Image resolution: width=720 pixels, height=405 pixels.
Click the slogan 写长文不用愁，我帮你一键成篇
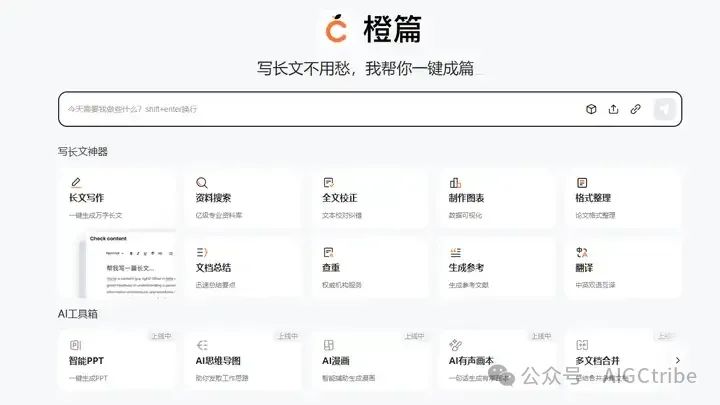(x=366, y=68)
